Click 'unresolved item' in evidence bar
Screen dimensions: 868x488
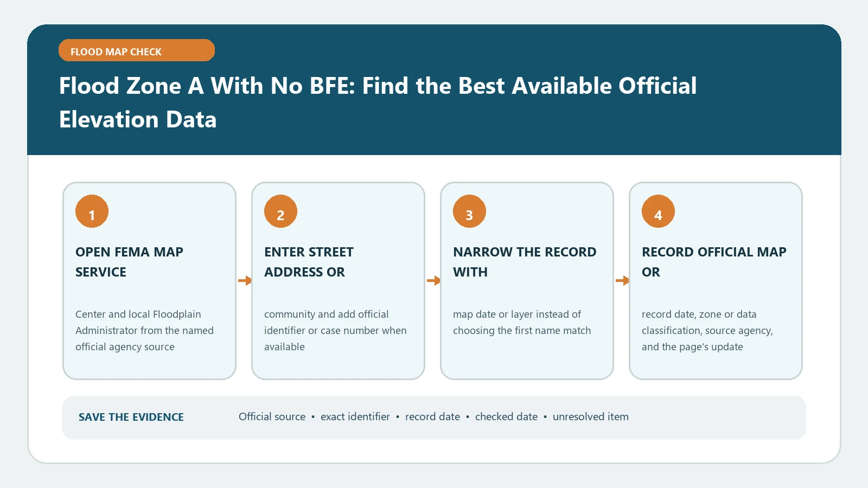(x=591, y=417)
